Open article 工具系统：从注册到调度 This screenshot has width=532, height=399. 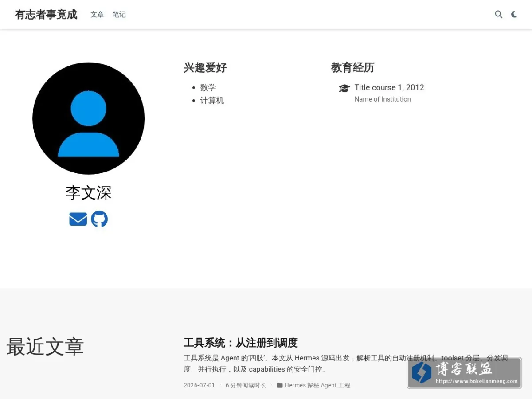click(x=241, y=343)
